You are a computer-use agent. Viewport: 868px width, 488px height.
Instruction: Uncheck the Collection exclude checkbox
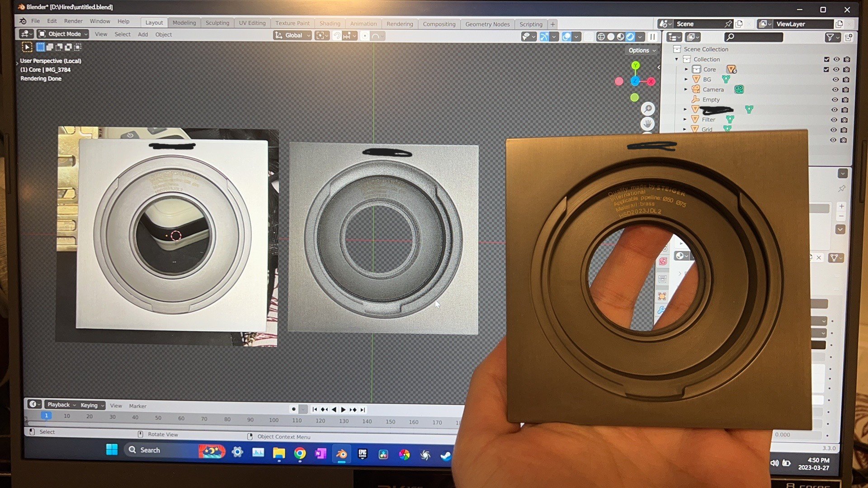pyautogui.click(x=826, y=59)
